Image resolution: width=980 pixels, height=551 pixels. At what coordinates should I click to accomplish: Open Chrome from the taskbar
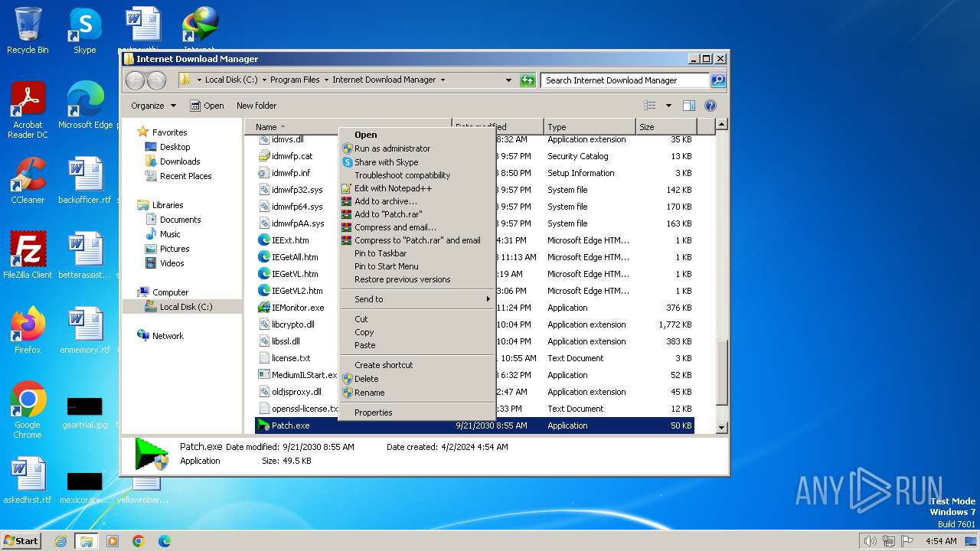(139, 541)
